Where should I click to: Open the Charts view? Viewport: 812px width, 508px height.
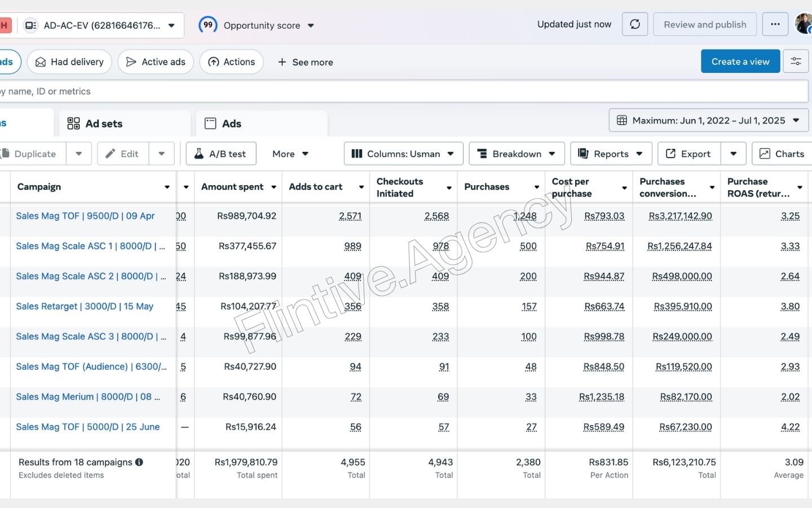[782, 154]
